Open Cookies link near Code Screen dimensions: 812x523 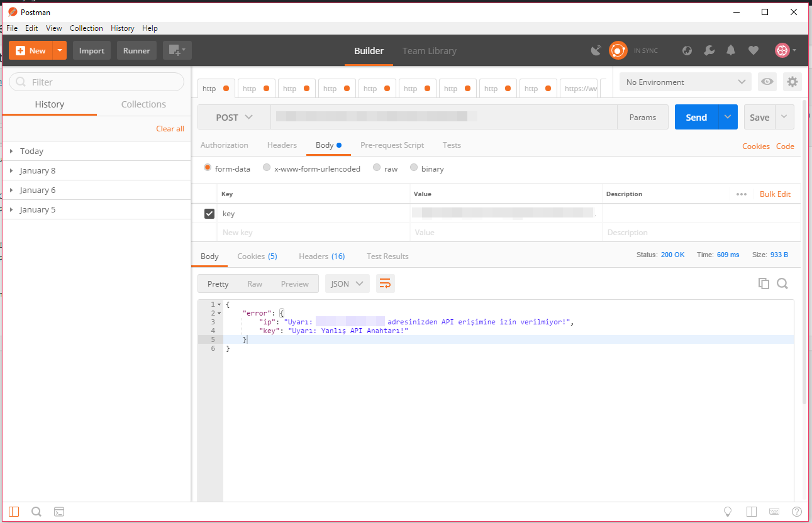pyautogui.click(x=756, y=146)
